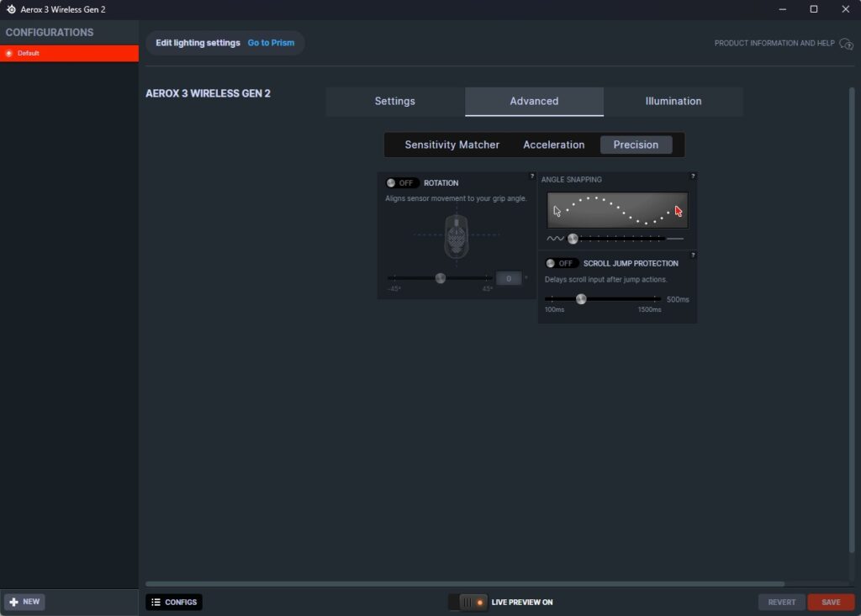Viewport: 861px width, 616px height.
Task: Click the CONFIGURATIONS heading
Action: (50, 33)
